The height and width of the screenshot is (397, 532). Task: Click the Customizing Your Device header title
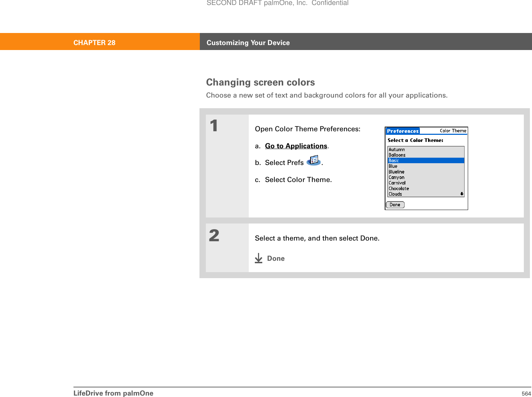click(248, 43)
